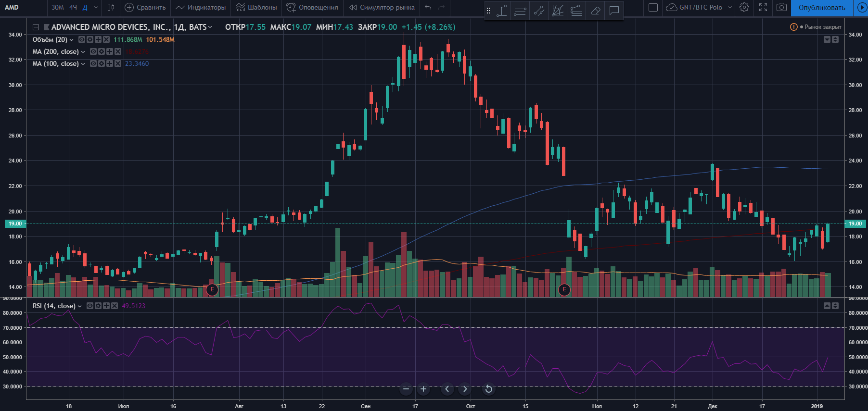Toggle visibility of RSI (14, close)

[x=90, y=306]
